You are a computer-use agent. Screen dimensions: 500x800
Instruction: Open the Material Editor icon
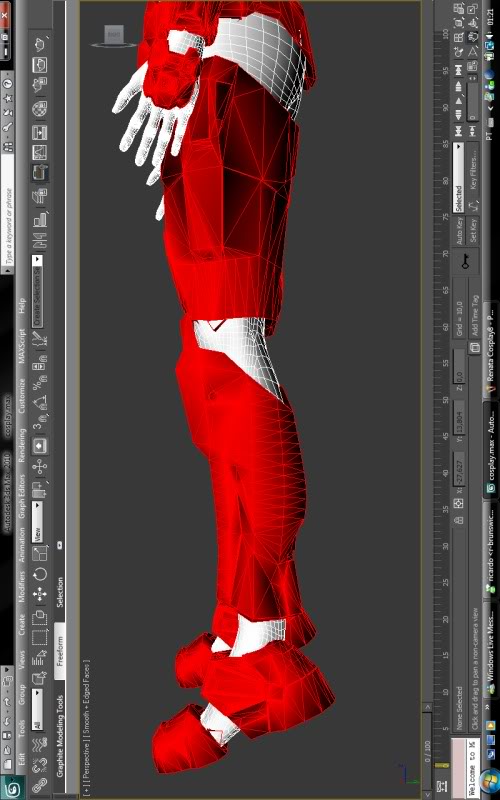(39, 109)
